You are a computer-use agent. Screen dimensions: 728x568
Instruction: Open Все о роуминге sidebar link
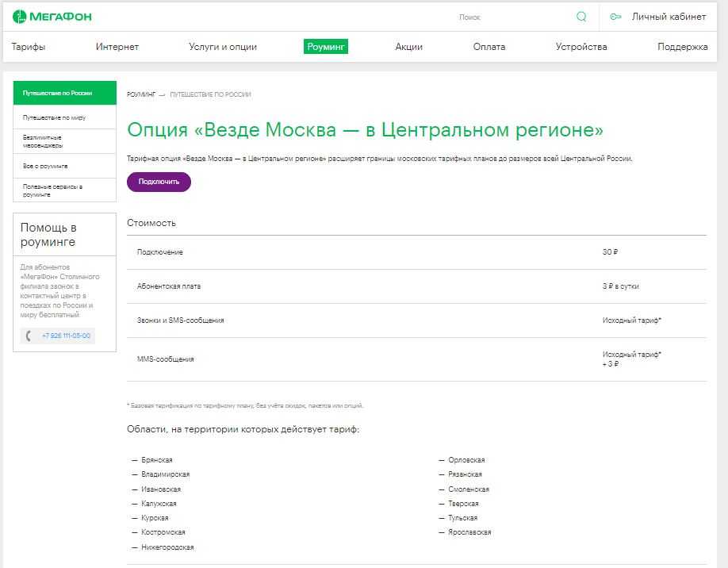46,166
